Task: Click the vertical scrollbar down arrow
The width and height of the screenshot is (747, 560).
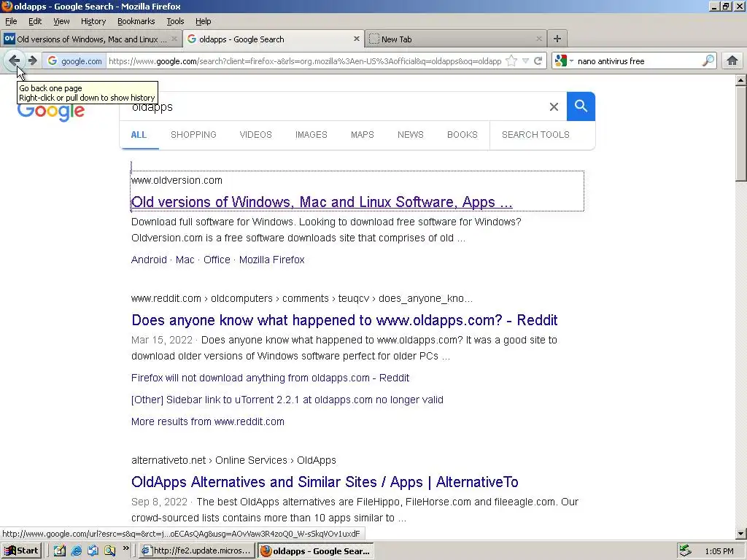Action: [x=741, y=534]
